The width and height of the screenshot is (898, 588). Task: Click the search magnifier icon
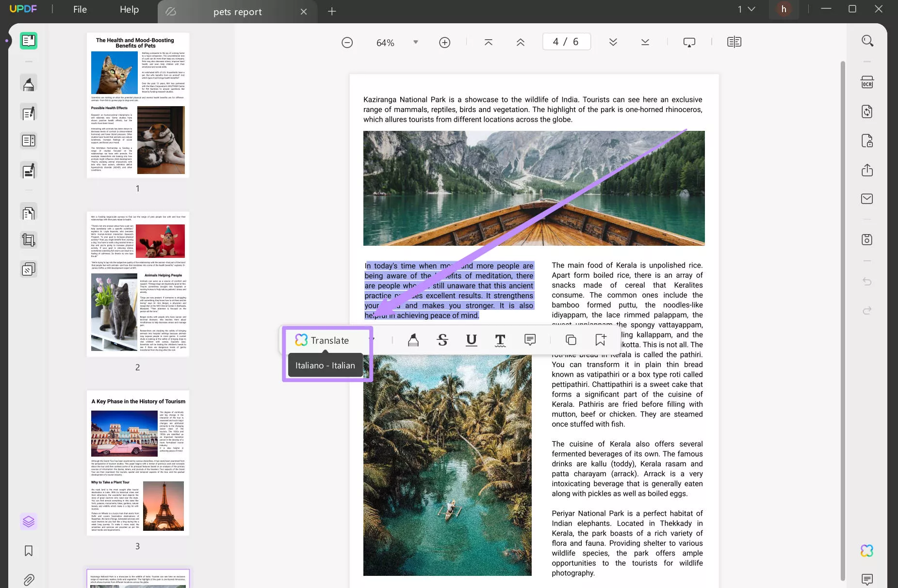pos(867,41)
